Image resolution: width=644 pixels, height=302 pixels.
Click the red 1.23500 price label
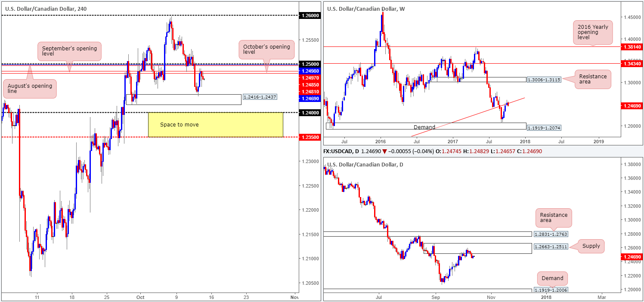pyautogui.click(x=310, y=137)
